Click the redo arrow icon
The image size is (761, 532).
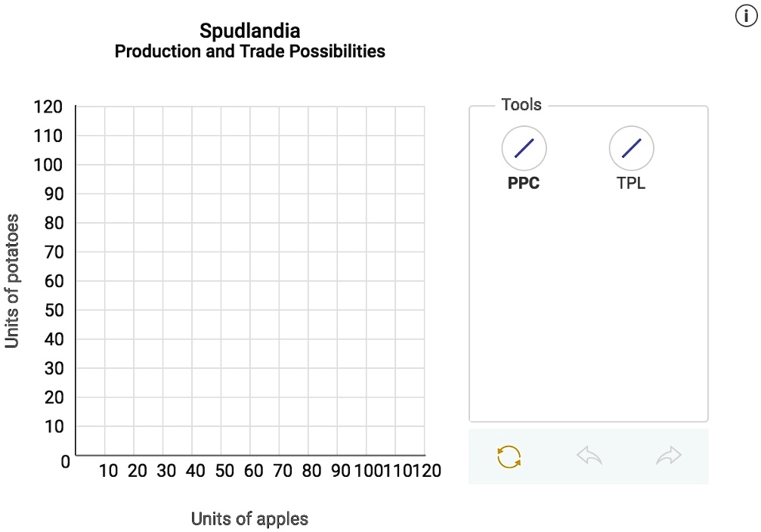click(668, 456)
